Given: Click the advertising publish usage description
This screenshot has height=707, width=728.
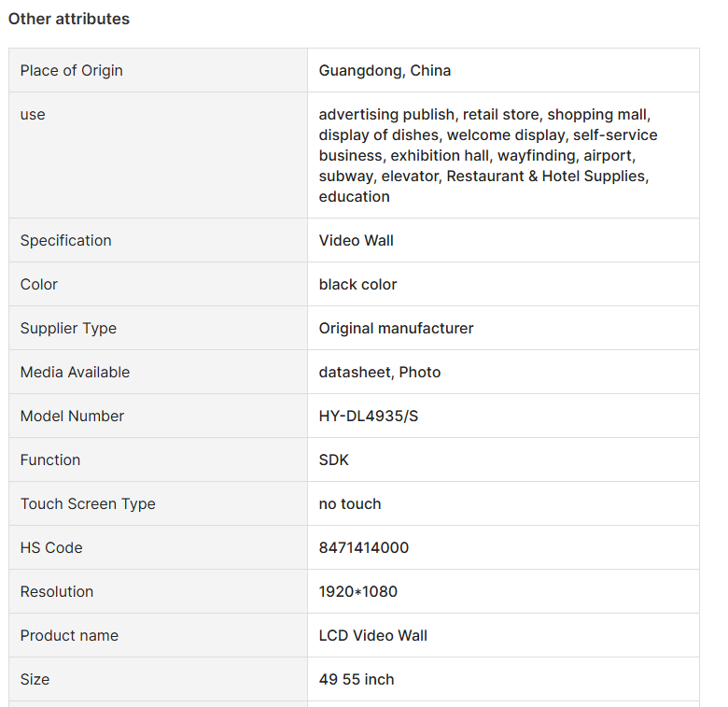Looking at the screenshot, I should coord(488,156).
